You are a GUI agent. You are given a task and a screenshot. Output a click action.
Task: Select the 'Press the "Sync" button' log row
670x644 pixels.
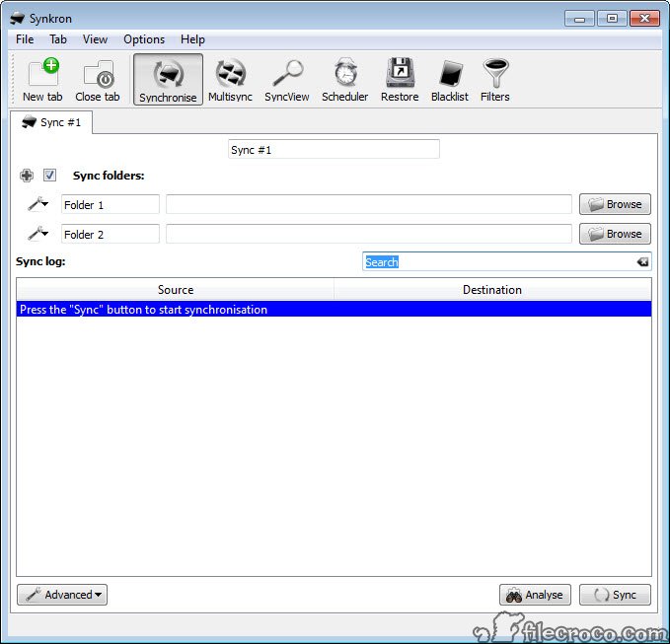tap(334, 310)
